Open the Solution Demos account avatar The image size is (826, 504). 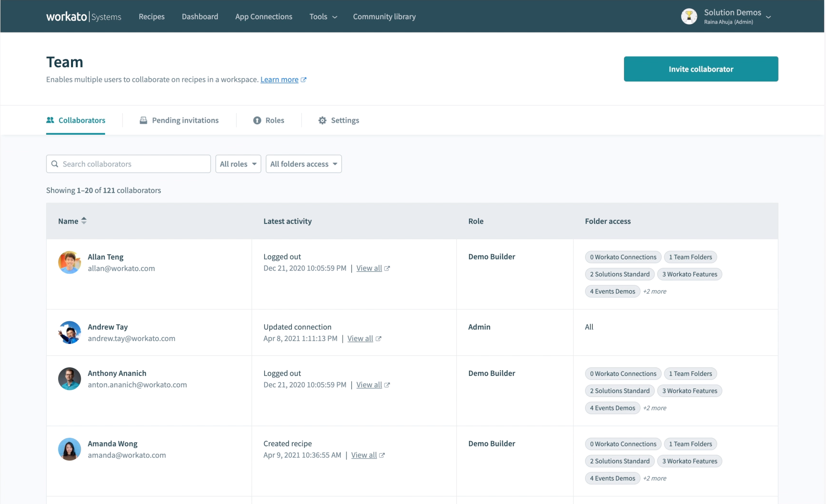(x=689, y=16)
